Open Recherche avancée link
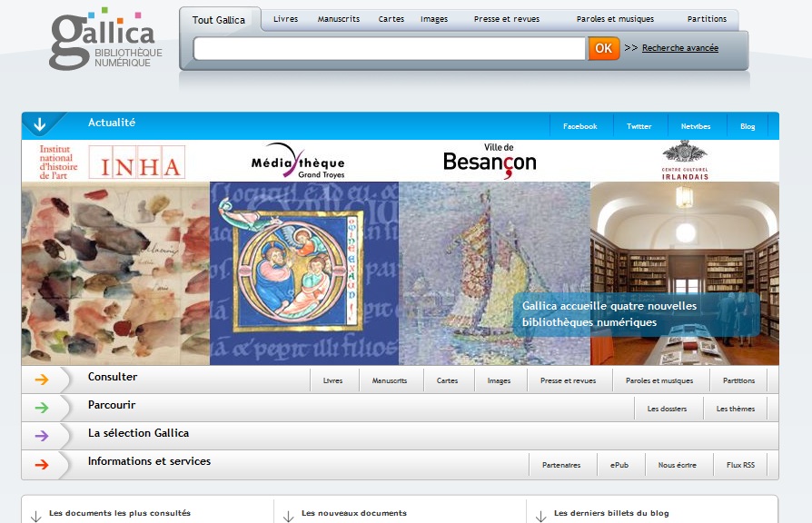The height and width of the screenshot is (523, 812). [680, 48]
